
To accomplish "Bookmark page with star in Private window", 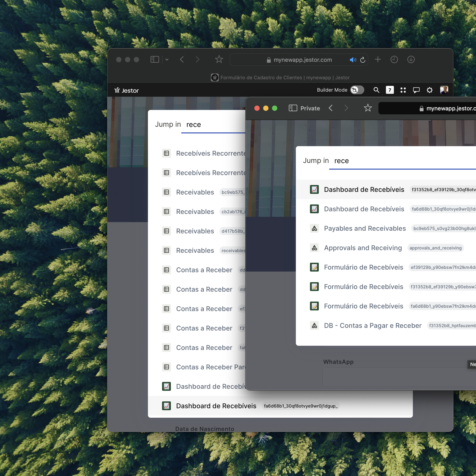I will 368,108.
